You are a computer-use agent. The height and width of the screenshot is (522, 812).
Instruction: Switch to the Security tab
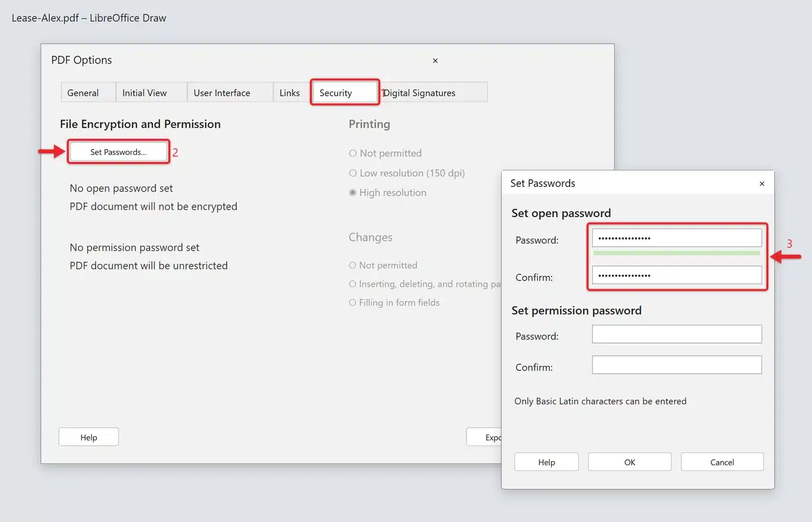tap(345, 93)
